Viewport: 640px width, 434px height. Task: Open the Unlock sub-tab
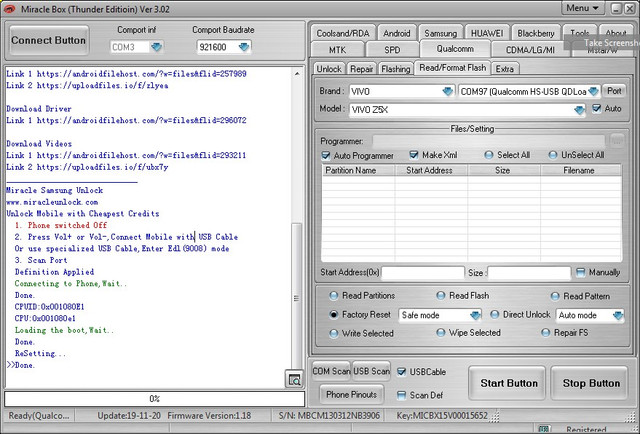[x=329, y=69]
